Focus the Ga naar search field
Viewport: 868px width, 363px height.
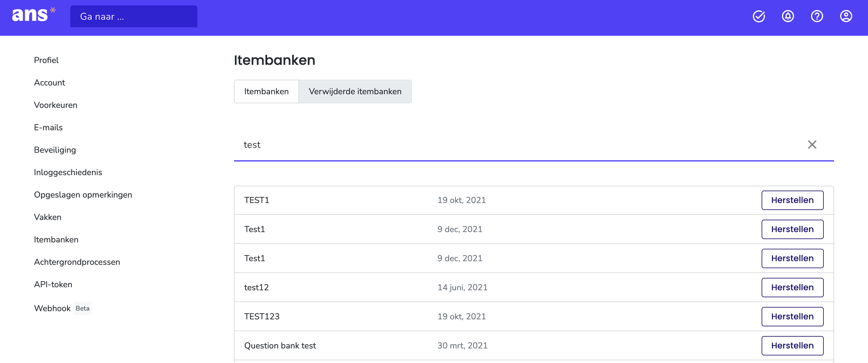(x=133, y=16)
